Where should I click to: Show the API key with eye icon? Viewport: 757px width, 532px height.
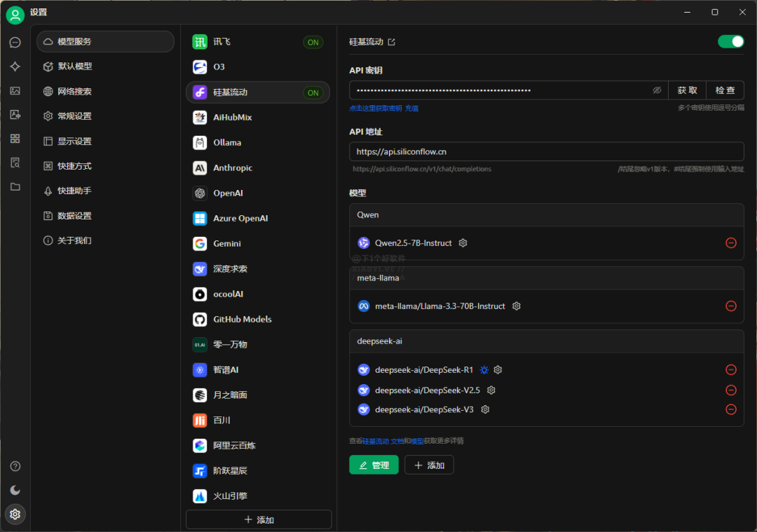click(657, 90)
